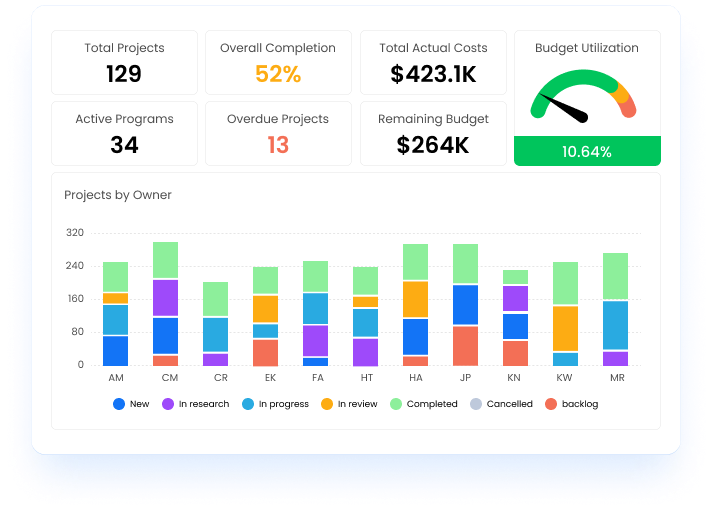Open the Remaining Budget $264K card
The image size is (712, 512).
(x=433, y=133)
